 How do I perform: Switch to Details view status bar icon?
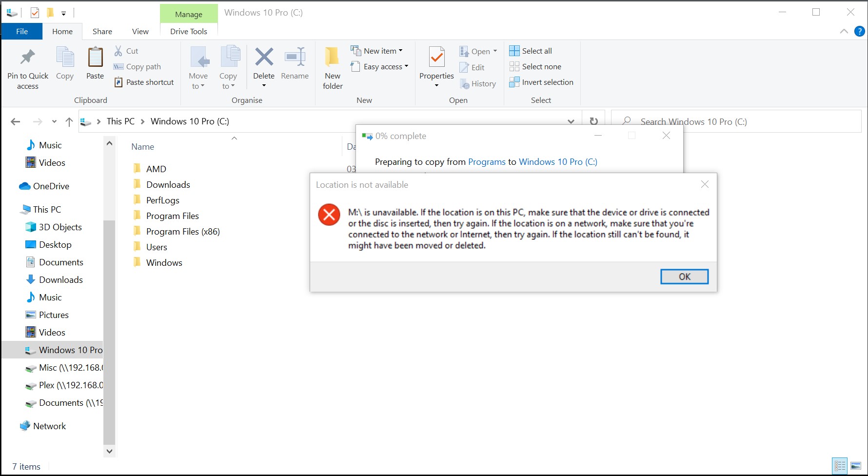tap(840, 466)
